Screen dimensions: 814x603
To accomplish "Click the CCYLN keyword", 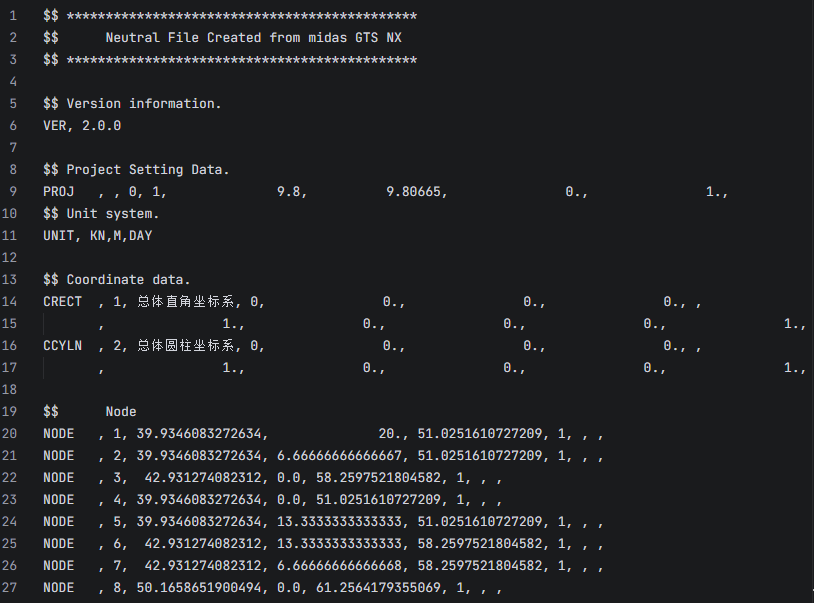I will pos(62,346).
